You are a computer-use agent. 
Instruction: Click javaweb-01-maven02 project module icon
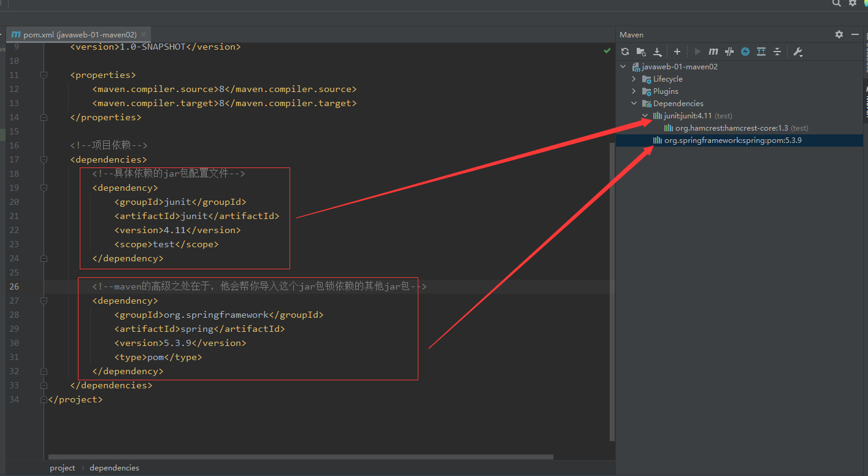(637, 66)
